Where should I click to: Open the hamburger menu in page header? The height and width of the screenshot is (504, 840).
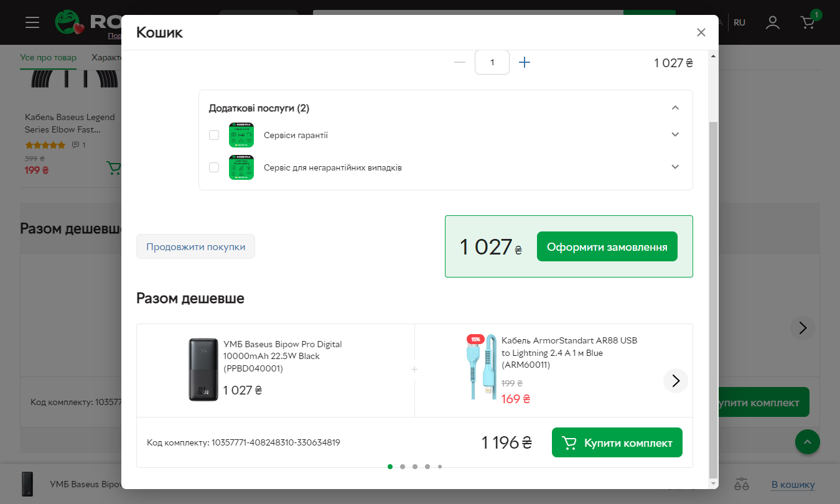(x=32, y=22)
